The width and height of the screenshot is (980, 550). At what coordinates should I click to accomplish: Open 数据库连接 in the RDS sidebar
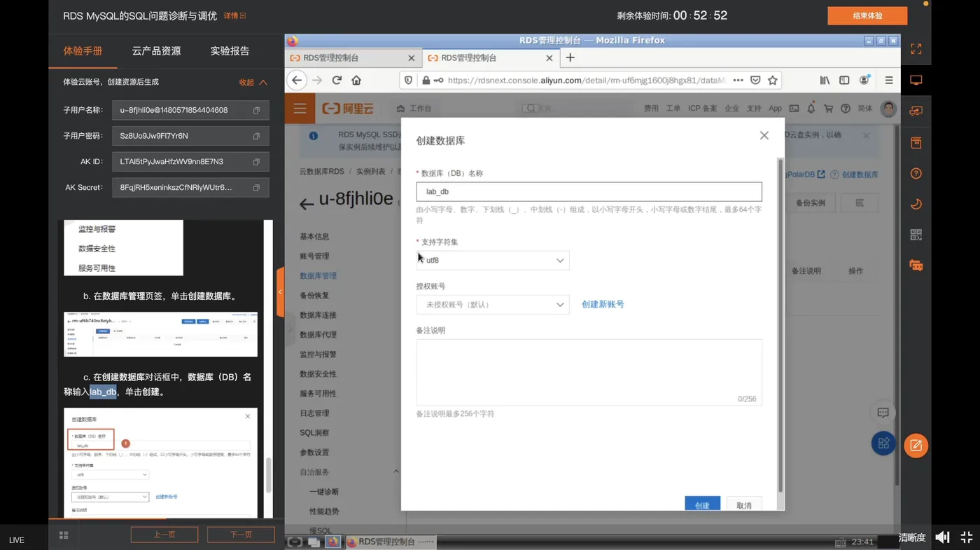(x=318, y=315)
